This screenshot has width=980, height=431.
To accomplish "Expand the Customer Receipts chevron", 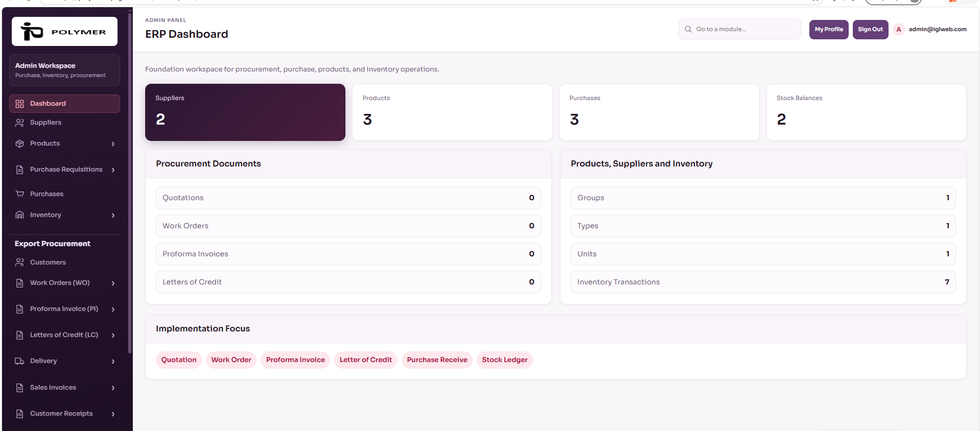I will click(113, 414).
